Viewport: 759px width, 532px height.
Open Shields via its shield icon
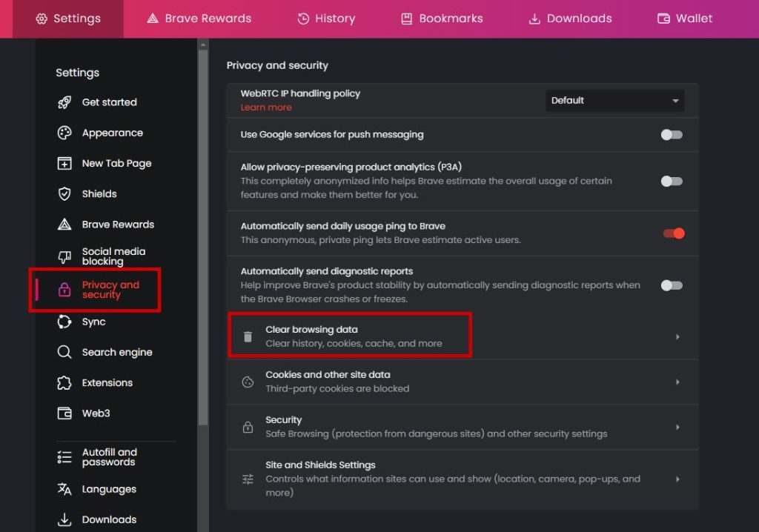point(64,193)
